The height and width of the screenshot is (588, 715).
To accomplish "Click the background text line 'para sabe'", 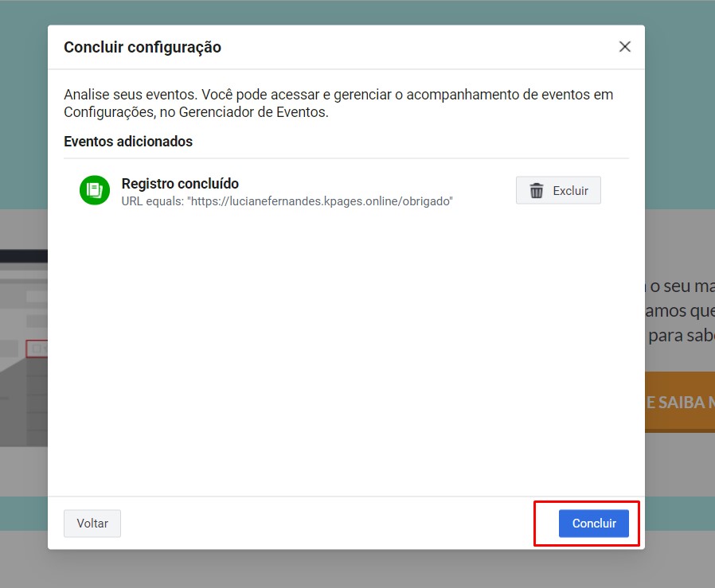I will coord(680,336).
